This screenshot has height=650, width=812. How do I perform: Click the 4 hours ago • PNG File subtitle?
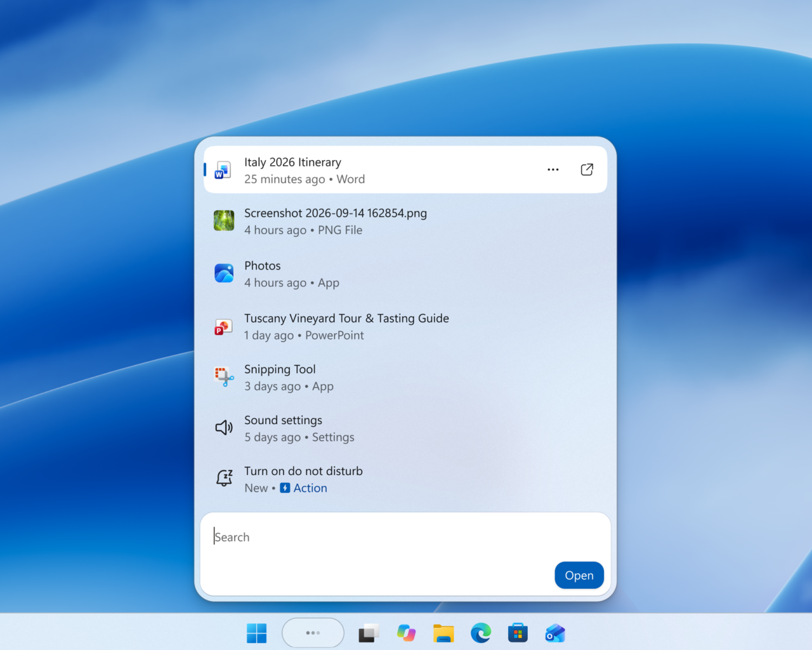tap(303, 230)
